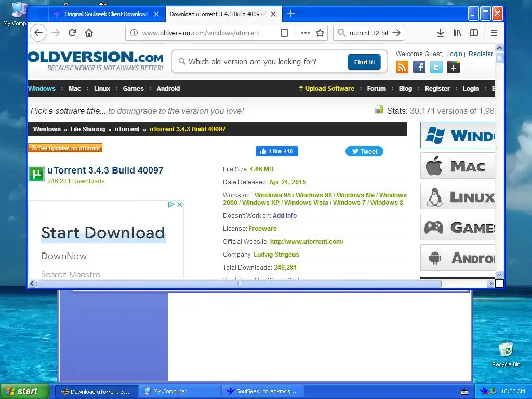This screenshot has height=399, width=532.
Task: Toggle reader view icon in address bar
Action: 284,33
